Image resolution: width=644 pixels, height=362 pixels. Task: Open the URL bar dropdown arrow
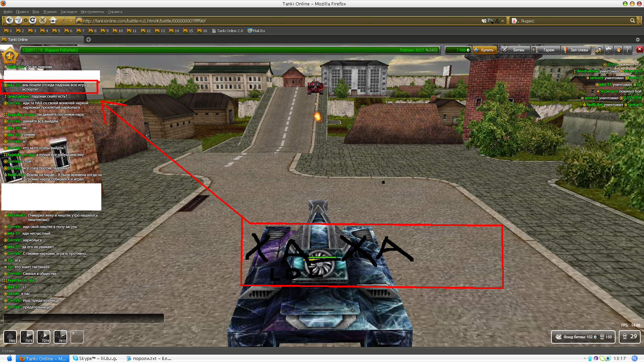coord(502,21)
